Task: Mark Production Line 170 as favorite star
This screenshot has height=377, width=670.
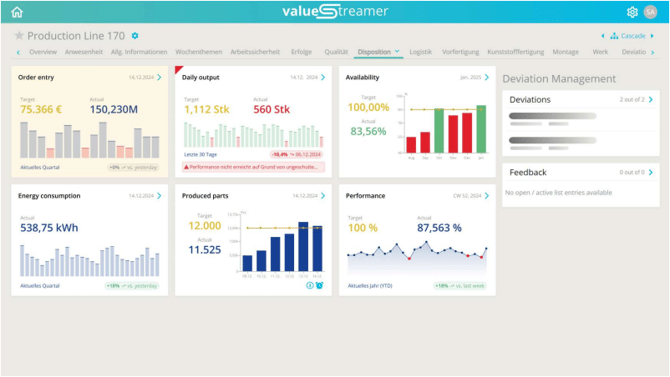Action: coord(19,35)
